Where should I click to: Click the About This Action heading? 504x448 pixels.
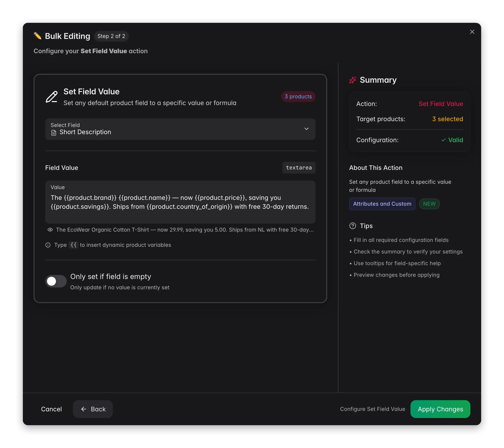coord(376,167)
